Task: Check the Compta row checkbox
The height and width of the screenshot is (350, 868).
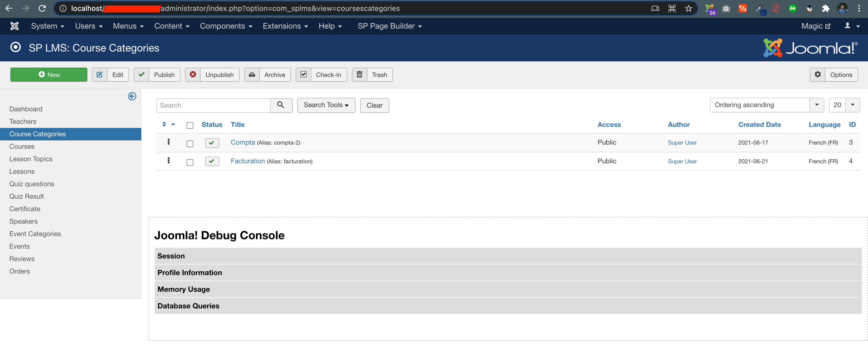Action: tap(190, 144)
